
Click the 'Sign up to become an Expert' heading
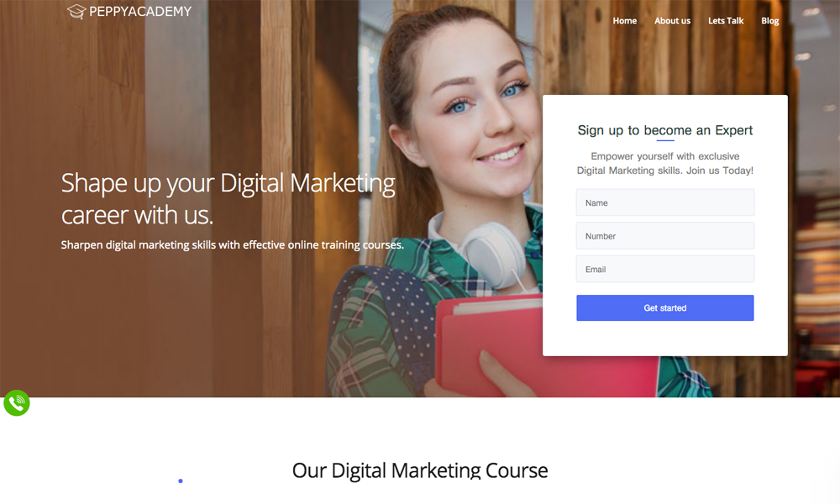click(664, 130)
